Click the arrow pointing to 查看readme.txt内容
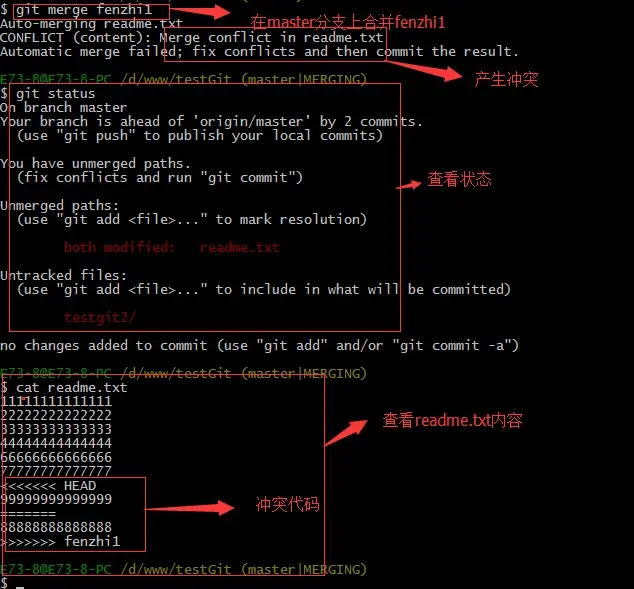This screenshot has height=589, width=634. 346,433
